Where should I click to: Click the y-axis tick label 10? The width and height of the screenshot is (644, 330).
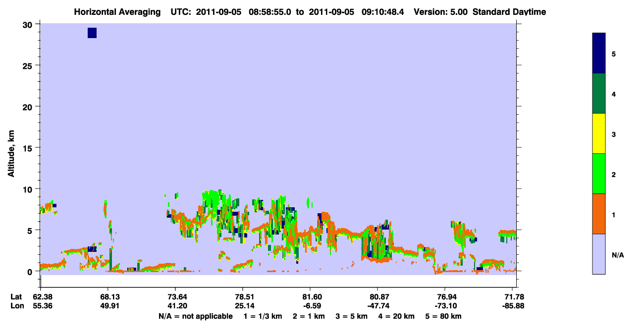click(x=28, y=189)
